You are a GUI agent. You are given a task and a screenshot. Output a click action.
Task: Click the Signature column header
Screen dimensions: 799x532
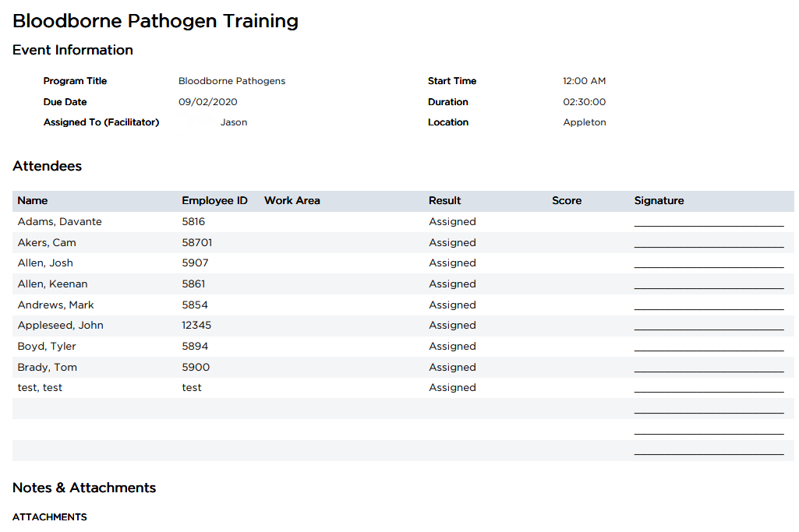click(659, 201)
